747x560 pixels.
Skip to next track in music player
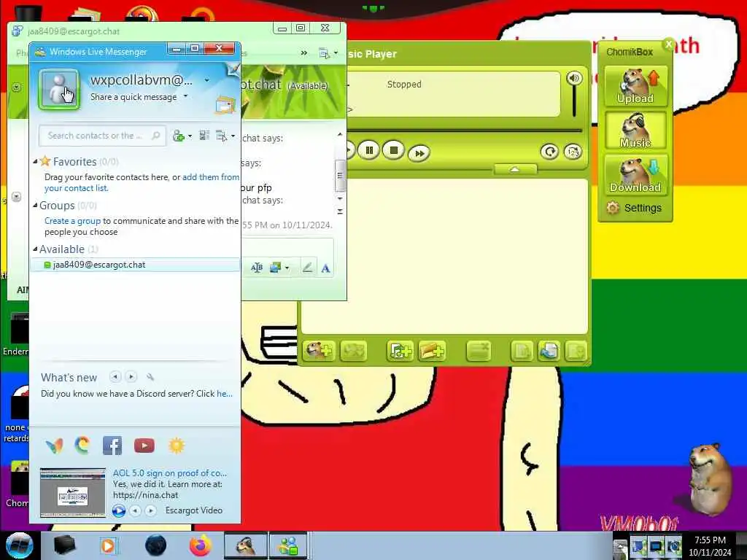[419, 153]
